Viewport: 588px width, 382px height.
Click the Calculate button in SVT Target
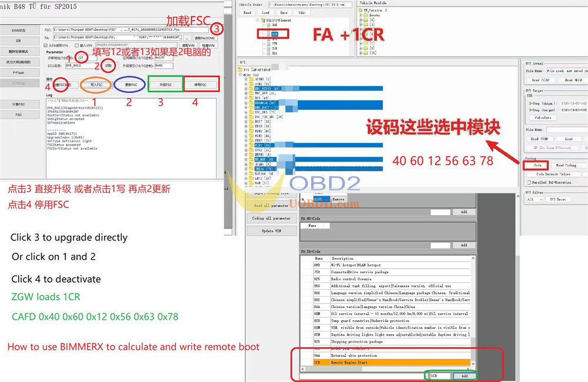543,118
